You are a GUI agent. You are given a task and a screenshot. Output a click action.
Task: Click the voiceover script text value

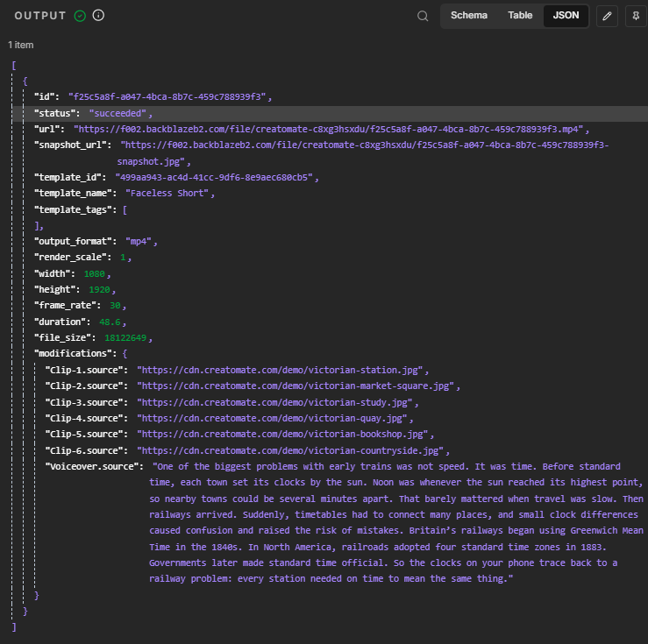[396, 522]
